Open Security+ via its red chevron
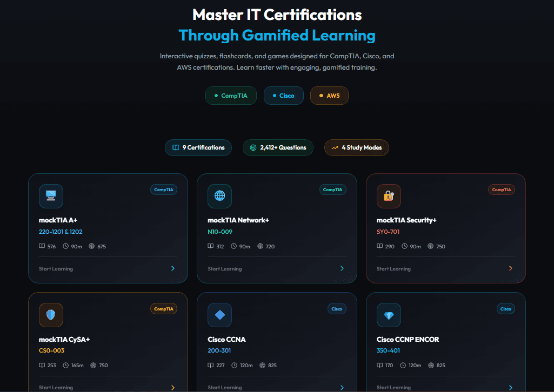The height and width of the screenshot is (392, 554). [511, 268]
